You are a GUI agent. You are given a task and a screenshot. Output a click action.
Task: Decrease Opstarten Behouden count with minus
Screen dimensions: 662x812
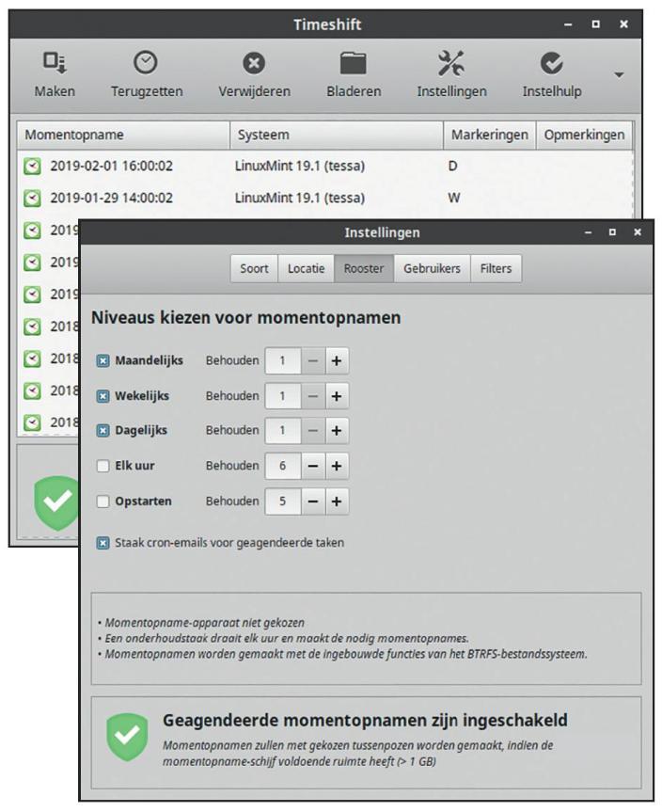(x=312, y=502)
